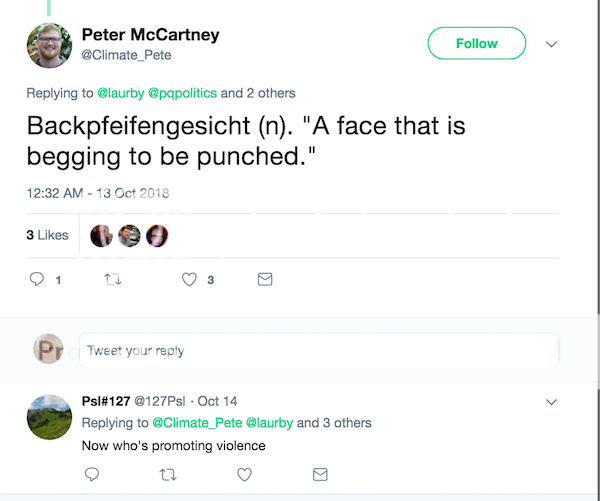Expand options menu on Psl#127 reply
Image resolution: width=600 pixels, height=501 pixels.
[x=551, y=401]
